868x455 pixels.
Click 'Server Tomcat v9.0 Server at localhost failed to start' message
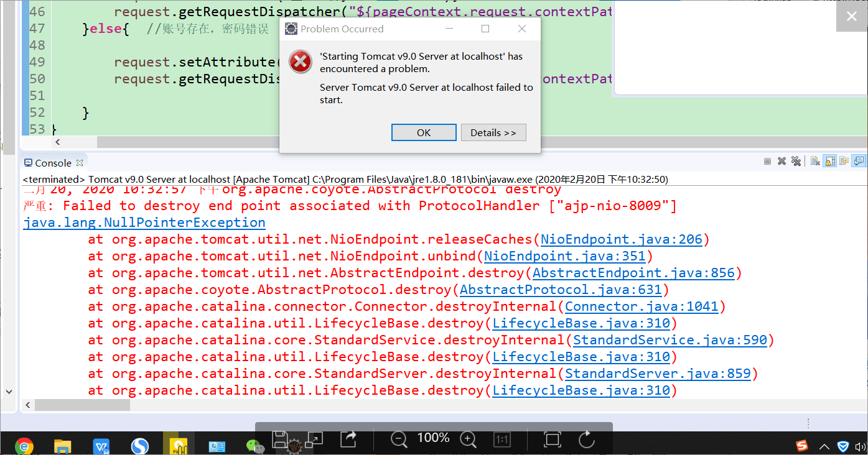(426, 93)
